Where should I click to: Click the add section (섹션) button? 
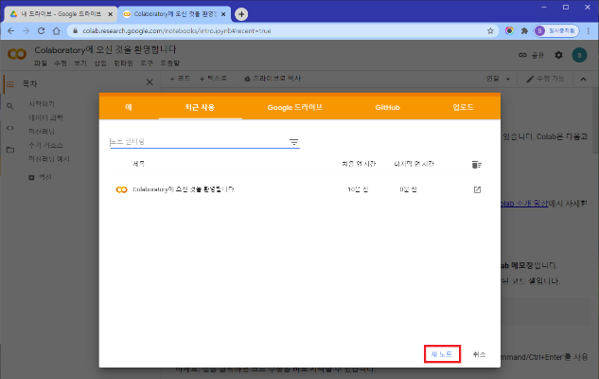tap(40, 177)
